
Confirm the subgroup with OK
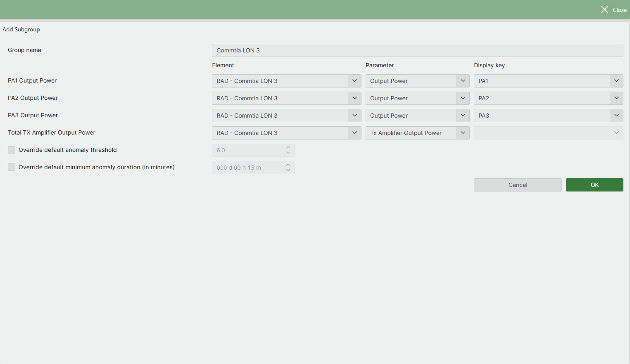pos(594,184)
